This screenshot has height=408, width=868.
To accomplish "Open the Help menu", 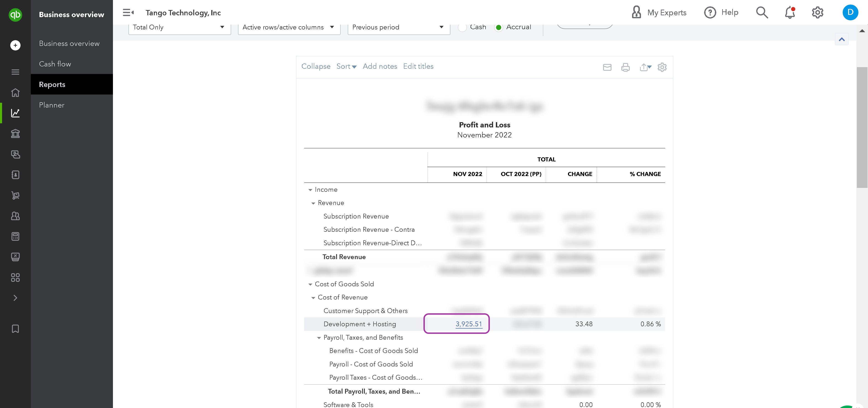I will (x=722, y=13).
